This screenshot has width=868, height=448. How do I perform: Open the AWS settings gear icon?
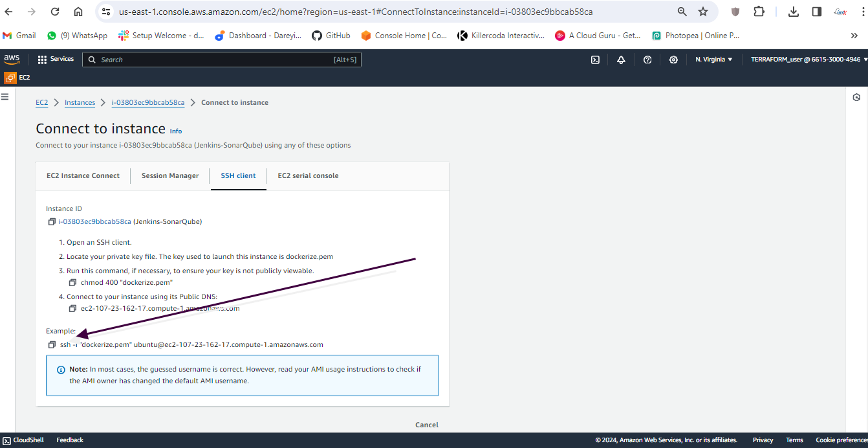tap(673, 60)
